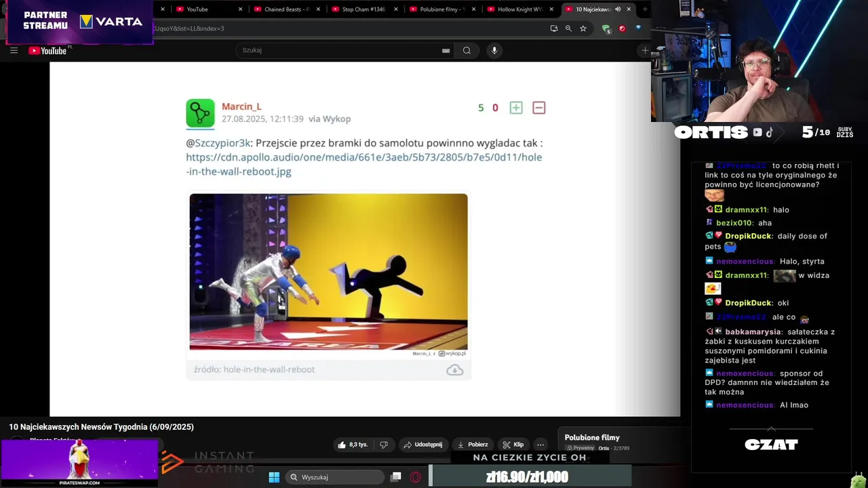The width and height of the screenshot is (868, 488).
Task: Open the blue diamond extension icon
Action: click(638, 28)
